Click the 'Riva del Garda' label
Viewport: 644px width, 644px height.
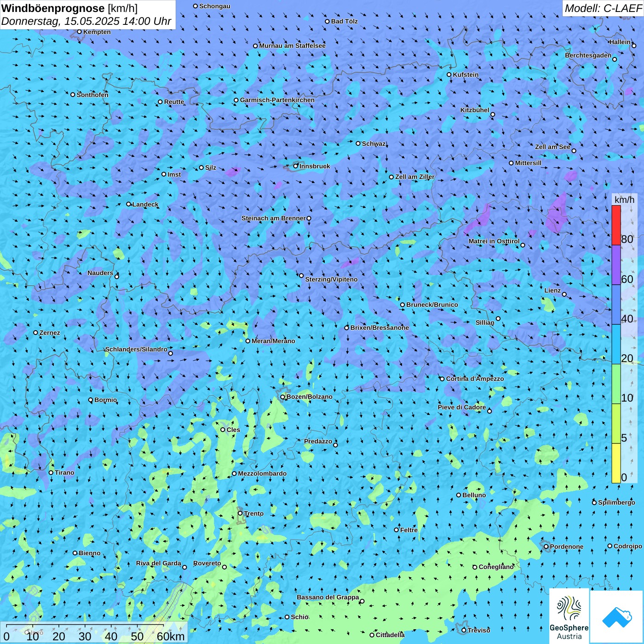coord(159,563)
